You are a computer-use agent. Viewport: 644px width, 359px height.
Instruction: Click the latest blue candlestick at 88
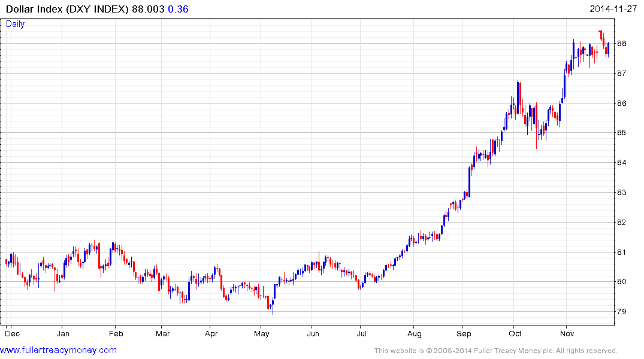(608, 49)
